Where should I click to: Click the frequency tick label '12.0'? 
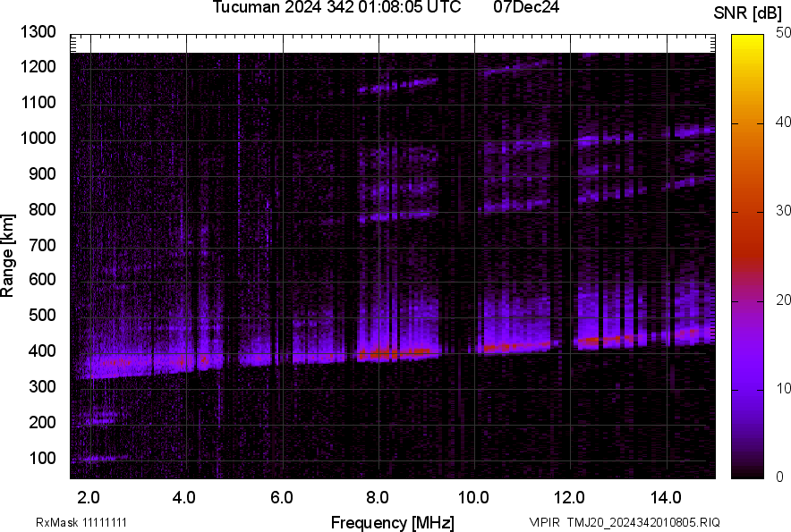[570, 498]
